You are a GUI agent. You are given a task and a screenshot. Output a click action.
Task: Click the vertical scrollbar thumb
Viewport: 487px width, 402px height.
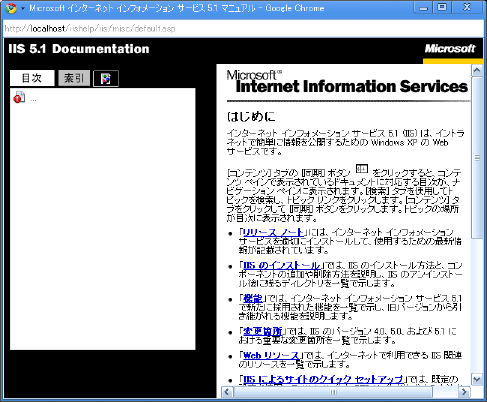tap(477, 158)
